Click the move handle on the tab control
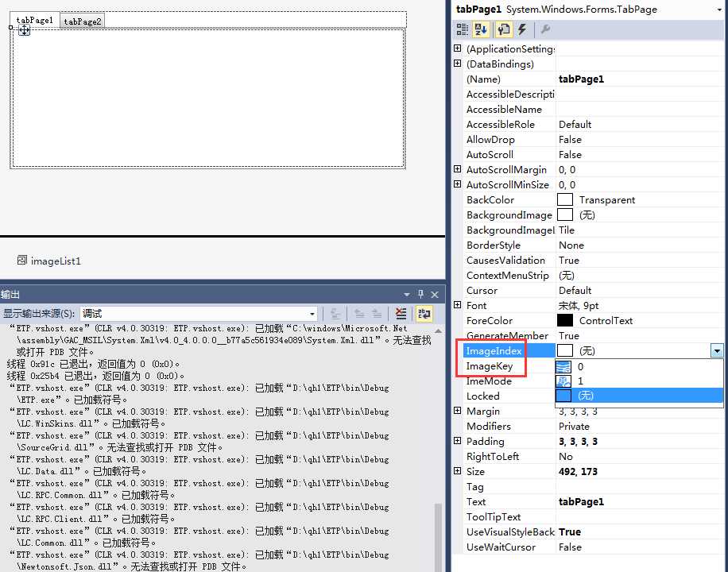The image size is (728, 572). pos(24,31)
